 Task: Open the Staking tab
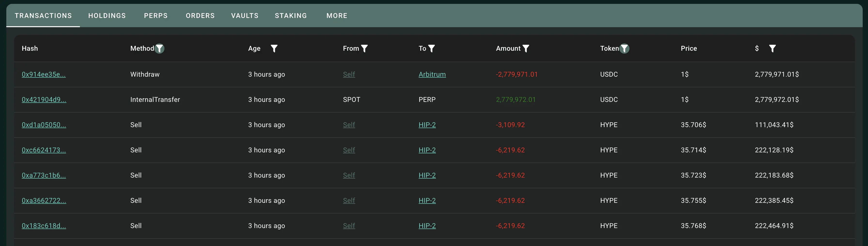[x=291, y=16]
